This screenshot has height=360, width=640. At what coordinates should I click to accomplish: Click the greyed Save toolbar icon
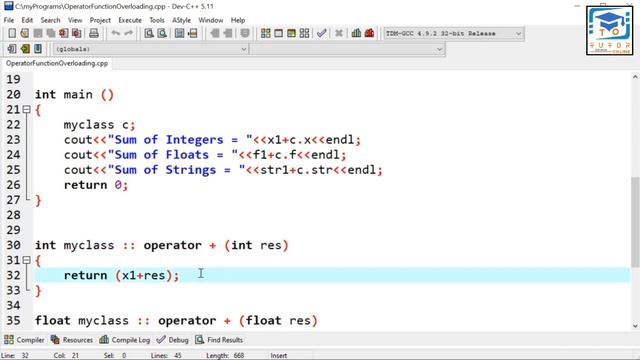(x=38, y=33)
